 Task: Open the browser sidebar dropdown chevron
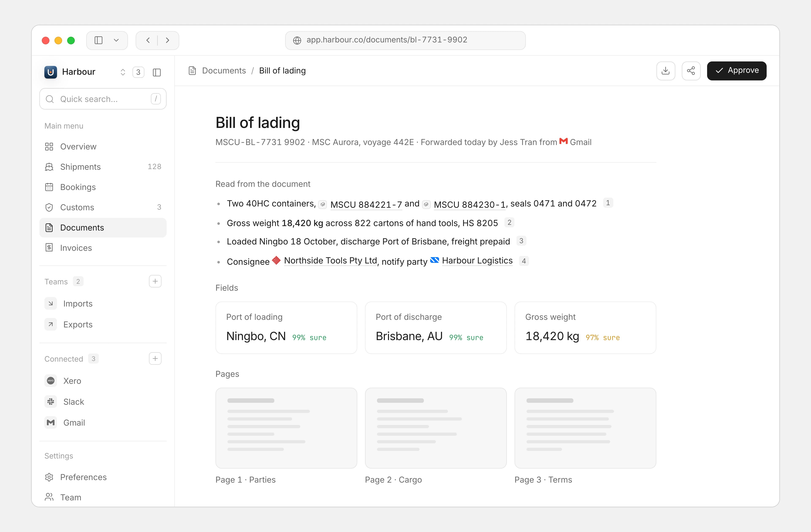116,40
